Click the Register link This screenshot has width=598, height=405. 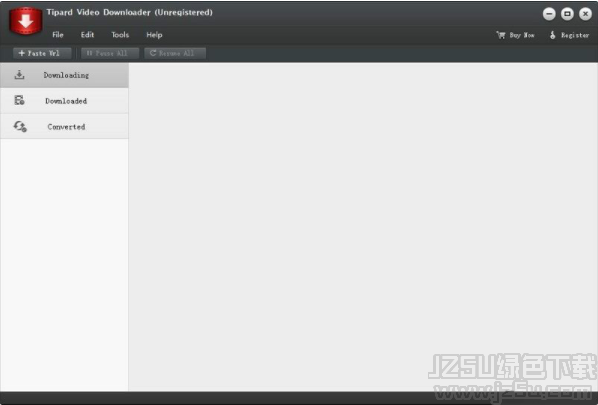pyautogui.click(x=569, y=35)
